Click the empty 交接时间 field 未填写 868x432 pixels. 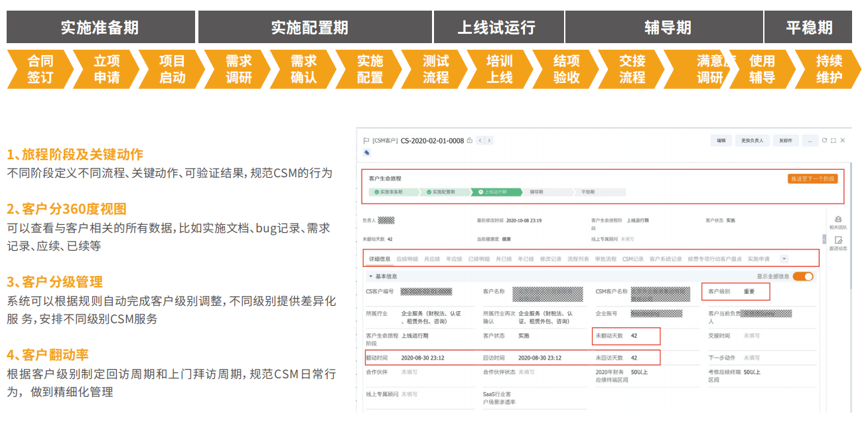tap(752, 336)
